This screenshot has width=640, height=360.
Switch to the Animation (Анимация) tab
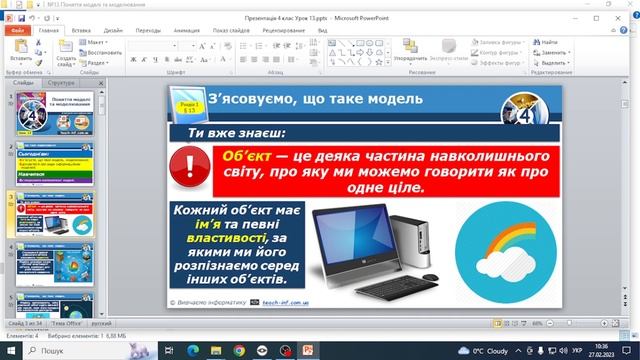point(187,30)
